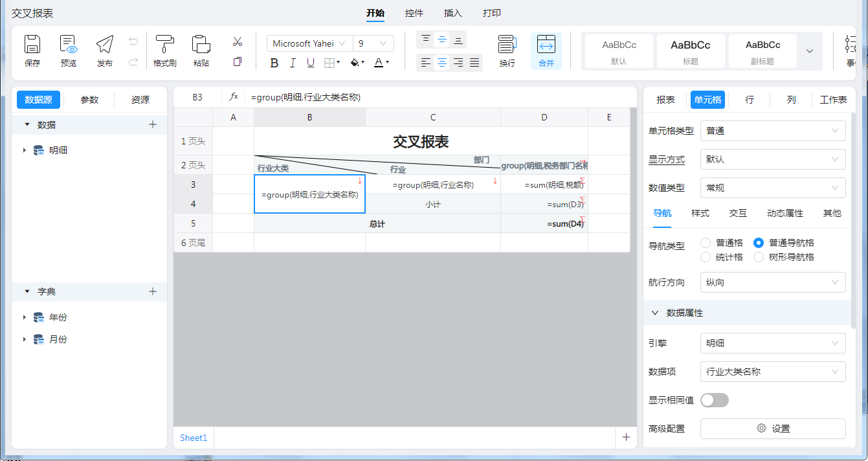The image size is (868, 461).
Task: Select the Format Painter (格式刷) tool
Action: [164, 45]
